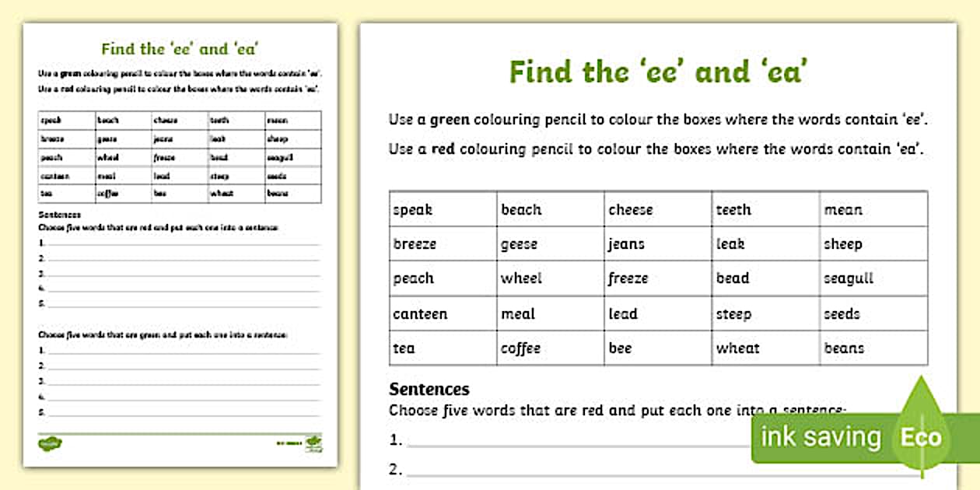Click the 'ink saving' banner label

[821, 437]
